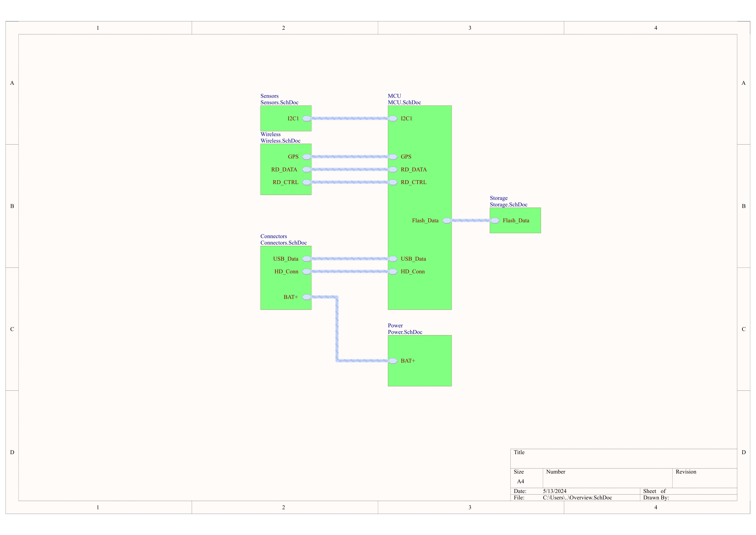
Task: Select the 'Wireless' sheet designator text
Action: [x=270, y=134]
